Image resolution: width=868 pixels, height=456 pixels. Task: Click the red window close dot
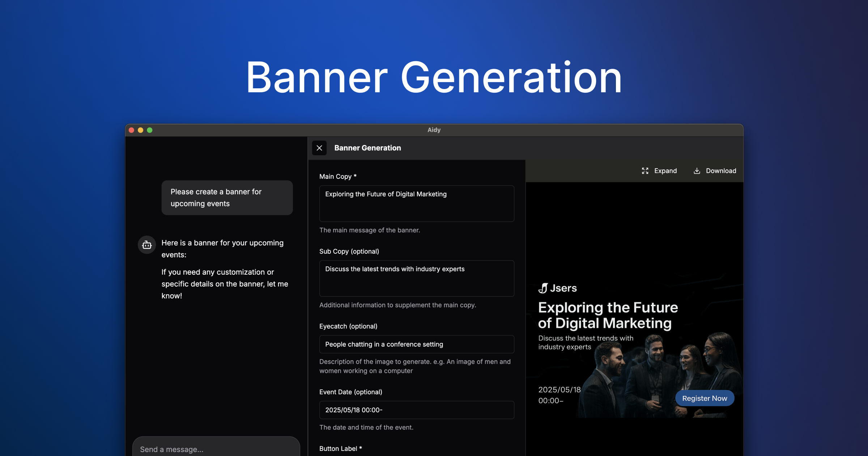pos(132,130)
